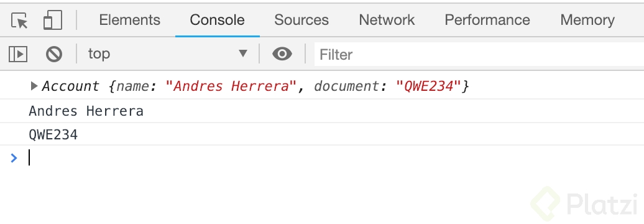Viewport: 644px width, 224px height.
Task: Select the Andres Herrera log line
Action: point(322,111)
